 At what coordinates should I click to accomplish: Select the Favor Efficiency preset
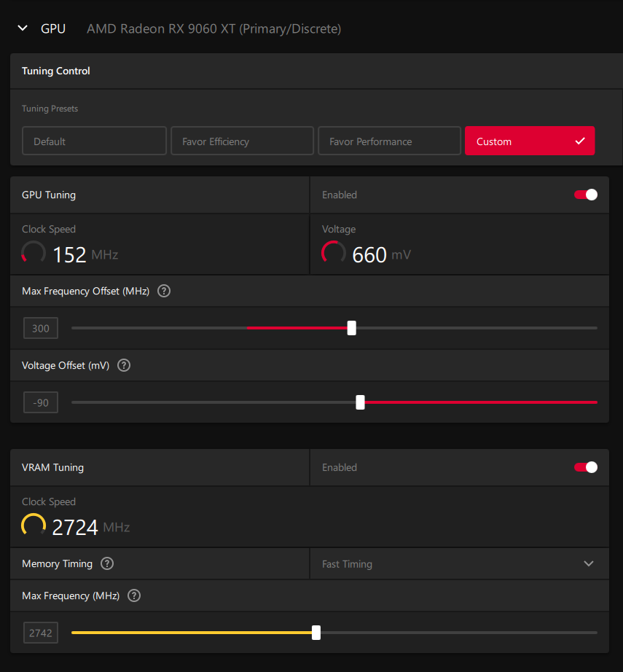pyautogui.click(x=242, y=141)
